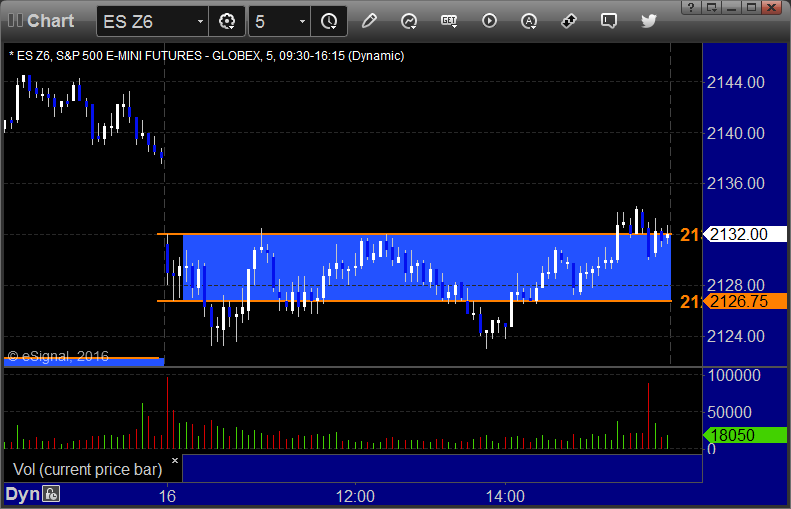Click the 16 date axis label
The image size is (791, 509).
(x=167, y=496)
